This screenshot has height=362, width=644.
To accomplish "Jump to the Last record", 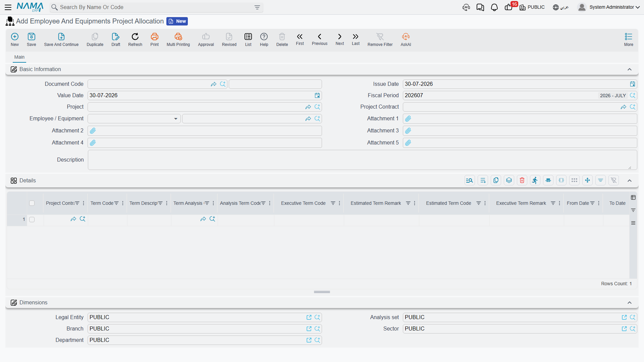I will [x=356, y=39].
